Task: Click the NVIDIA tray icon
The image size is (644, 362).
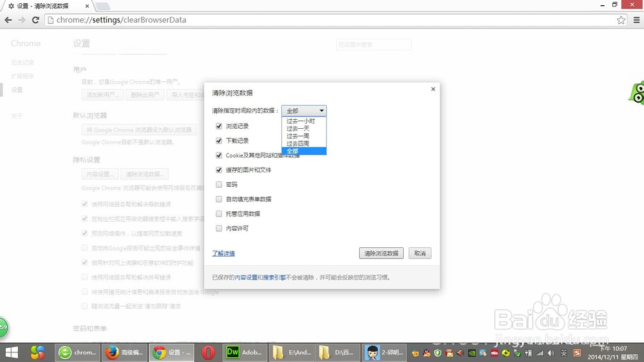Action: pyautogui.click(x=472, y=353)
